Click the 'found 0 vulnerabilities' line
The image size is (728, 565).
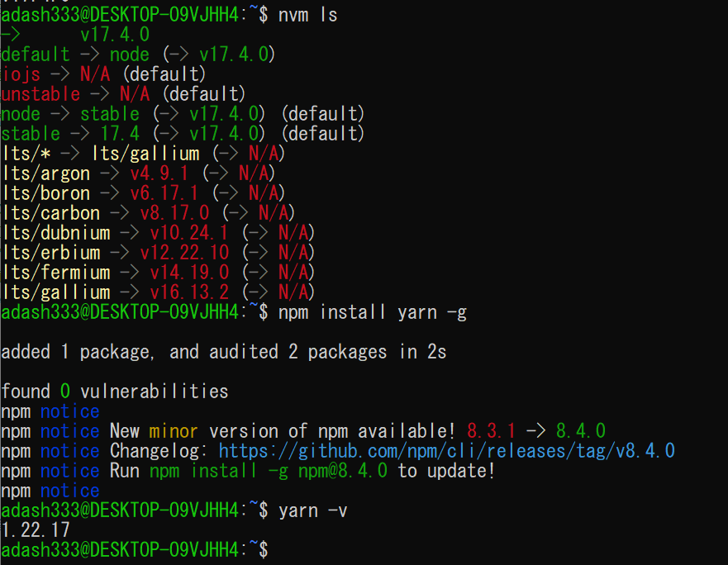point(115,392)
